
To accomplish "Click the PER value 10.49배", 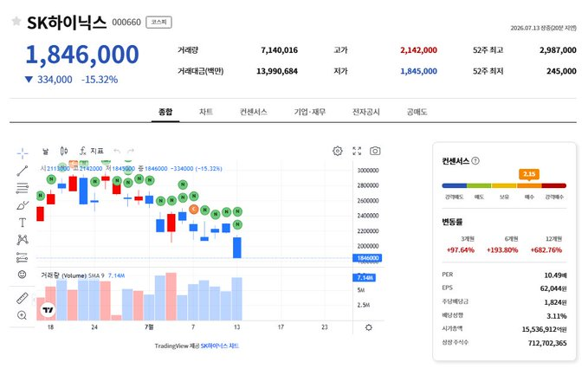I will pyautogui.click(x=555, y=275).
